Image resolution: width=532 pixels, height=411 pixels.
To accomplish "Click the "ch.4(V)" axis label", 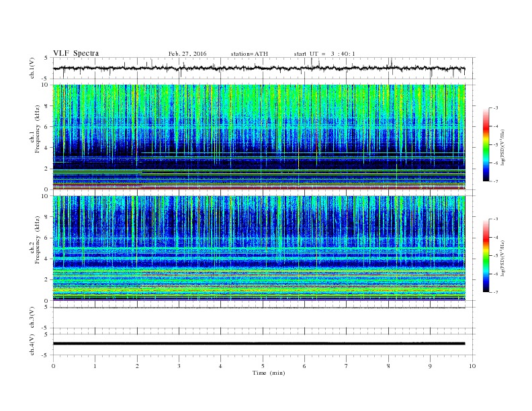I will (32, 345).
